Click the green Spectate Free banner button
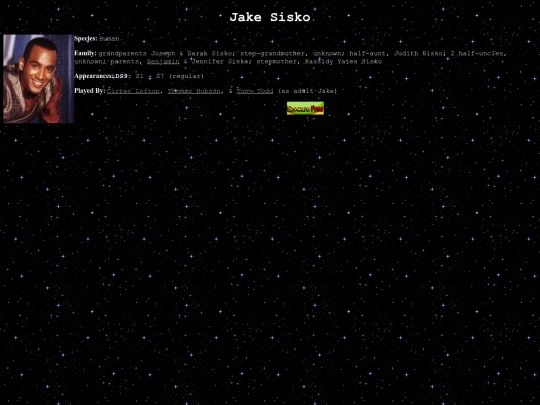The height and width of the screenshot is (405, 540). pyautogui.click(x=305, y=108)
